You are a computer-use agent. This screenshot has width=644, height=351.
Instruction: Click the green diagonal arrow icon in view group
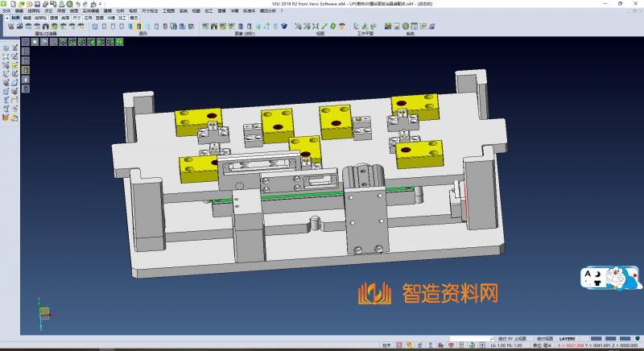pyautogui.click(x=324, y=27)
